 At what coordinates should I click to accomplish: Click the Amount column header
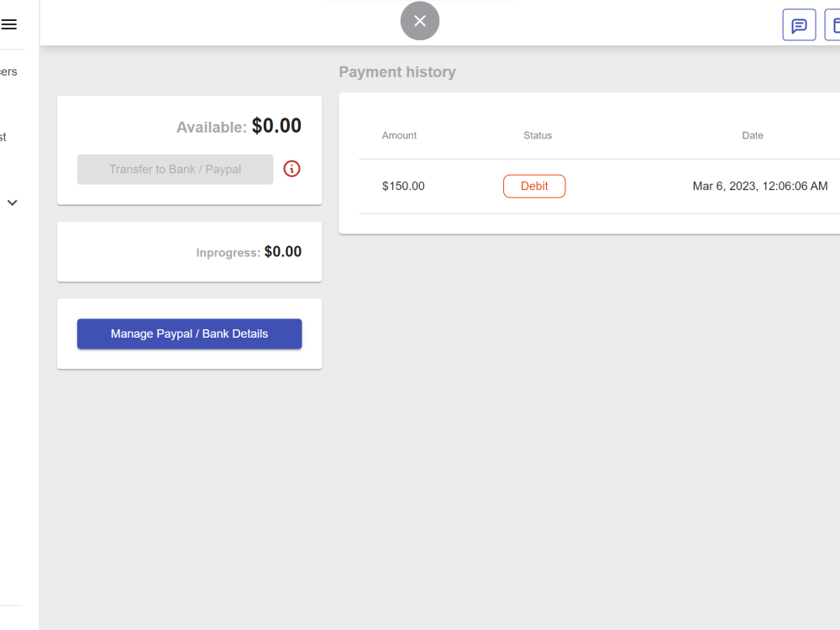tap(398, 135)
